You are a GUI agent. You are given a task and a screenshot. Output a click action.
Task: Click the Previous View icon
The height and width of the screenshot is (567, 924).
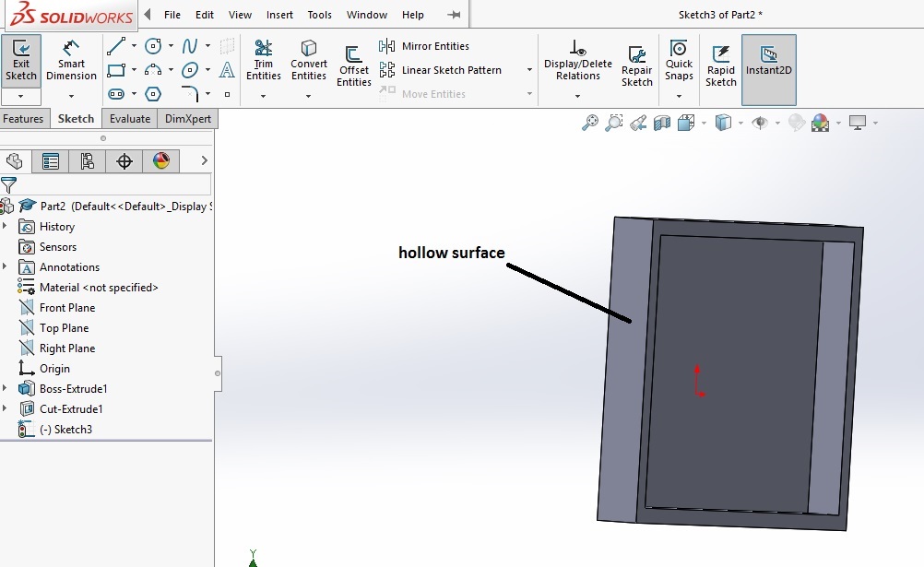click(x=638, y=123)
